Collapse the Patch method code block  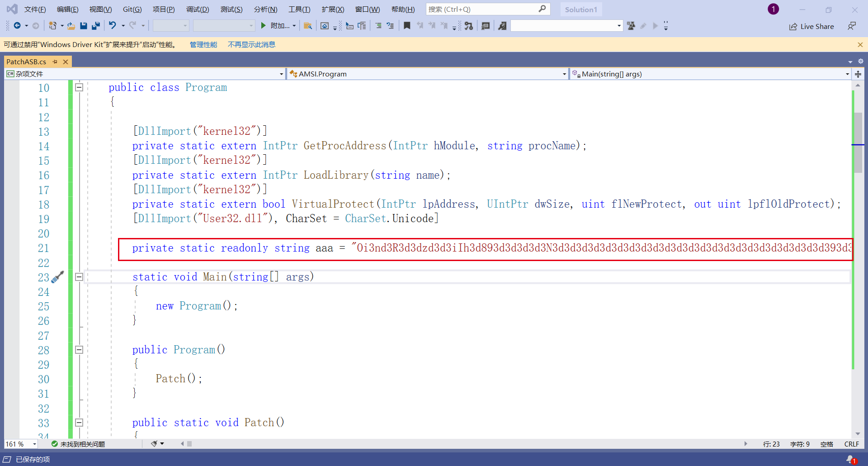[79, 423]
